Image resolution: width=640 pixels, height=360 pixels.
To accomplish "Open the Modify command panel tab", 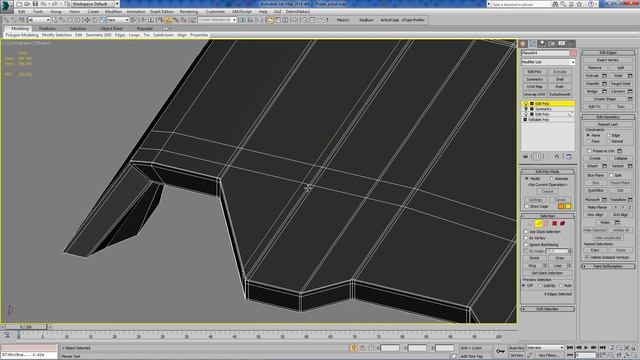I will (533, 43).
